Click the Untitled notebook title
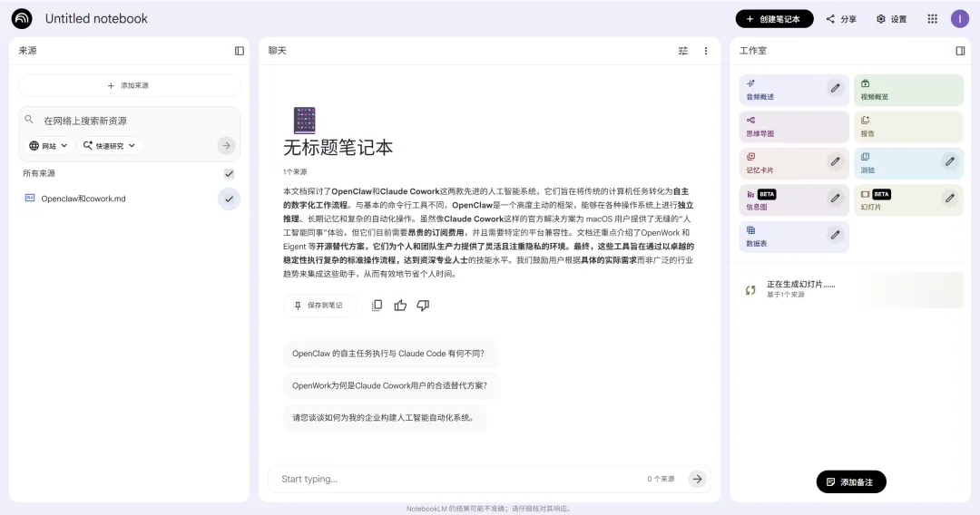Image resolution: width=980 pixels, height=515 pixels. click(96, 19)
